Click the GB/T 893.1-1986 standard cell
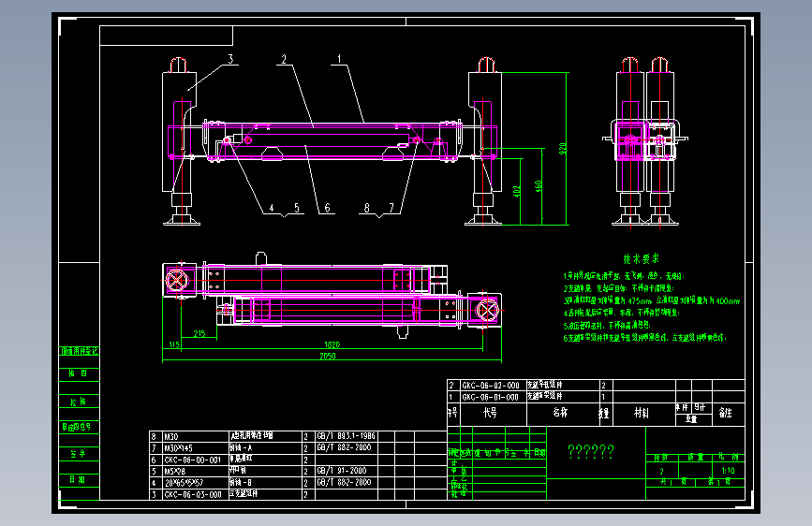The height and width of the screenshot is (526, 812). point(346,436)
